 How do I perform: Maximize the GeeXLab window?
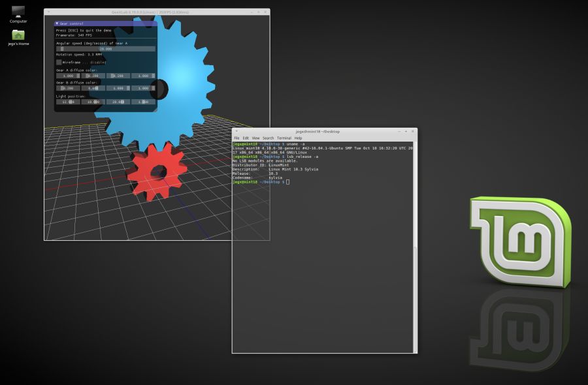258,12
